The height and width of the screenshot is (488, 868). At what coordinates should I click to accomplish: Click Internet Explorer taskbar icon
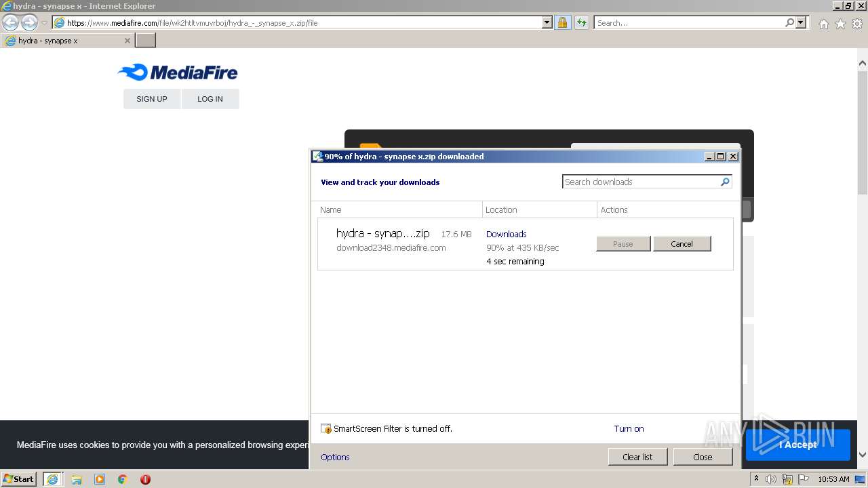(x=52, y=479)
